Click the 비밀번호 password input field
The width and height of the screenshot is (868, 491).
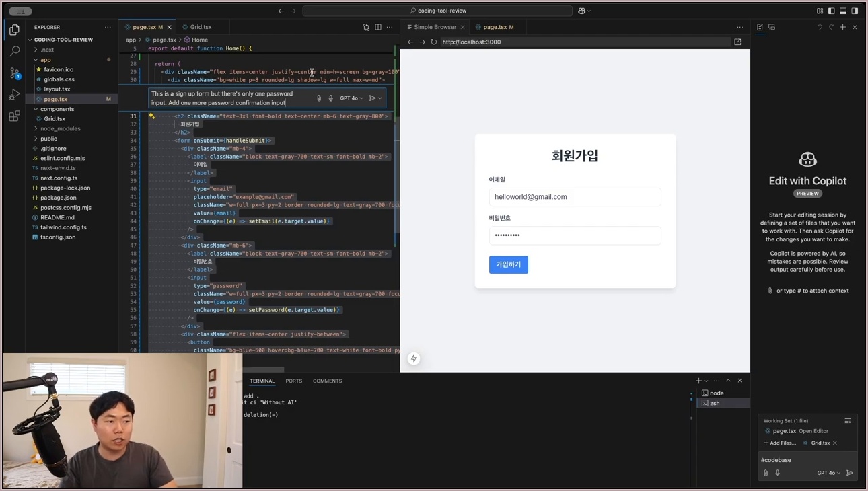point(575,235)
